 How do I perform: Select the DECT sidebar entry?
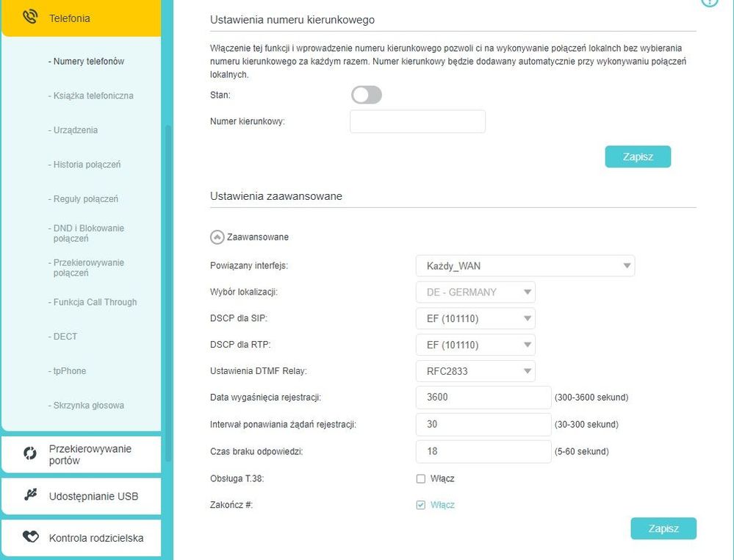coord(65,337)
